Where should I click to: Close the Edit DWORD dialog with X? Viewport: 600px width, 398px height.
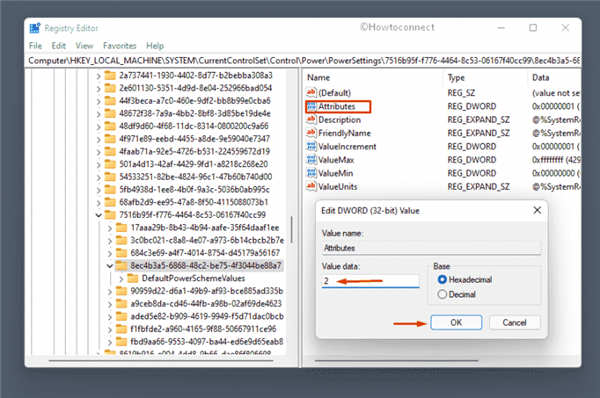537,210
